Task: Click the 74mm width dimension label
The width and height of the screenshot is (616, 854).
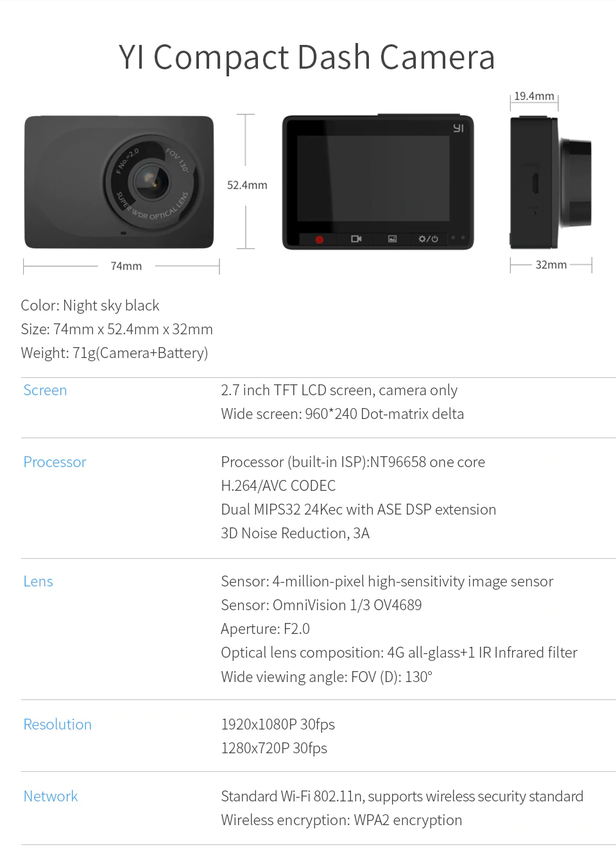Action: [126, 266]
